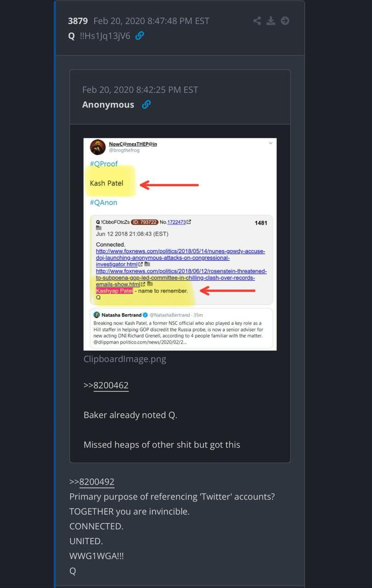372x588 pixels.
Task: Follow the >>8200462 reply reference
Action: 106,385
